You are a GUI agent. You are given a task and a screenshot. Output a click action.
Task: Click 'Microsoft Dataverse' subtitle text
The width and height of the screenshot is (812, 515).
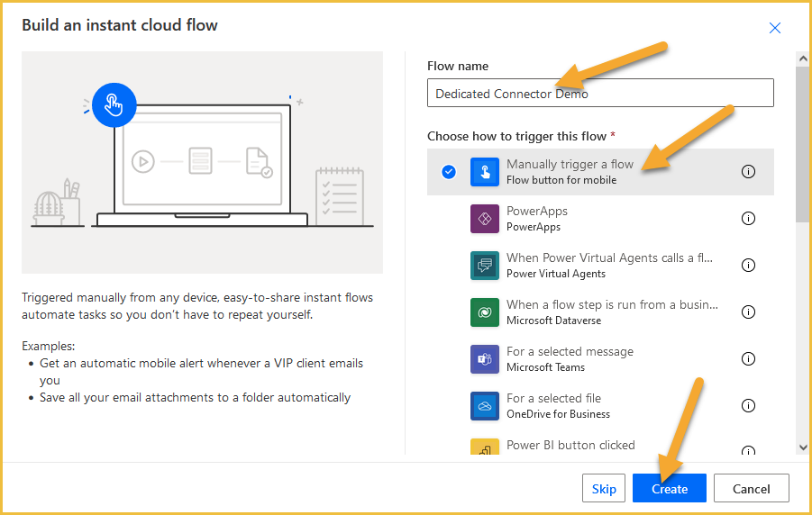click(x=553, y=321)
